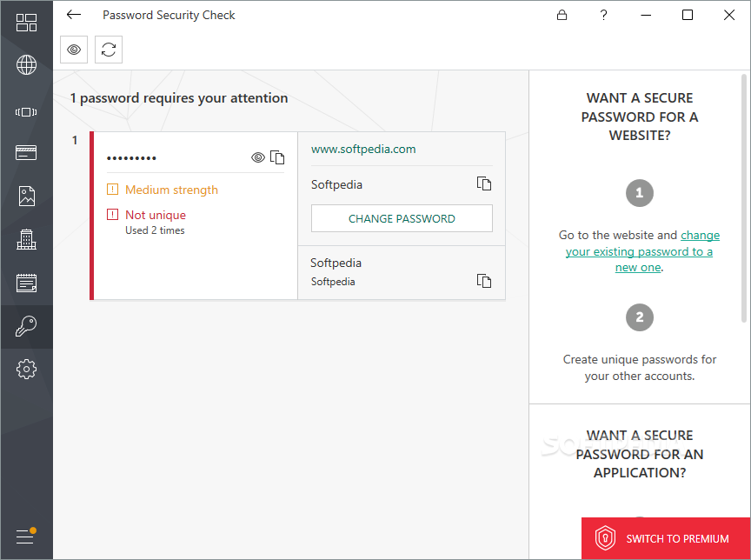Open the Bank cards sidebar icon
Image resolution: width=751 pixels, height=560 pixels.
[x=26, y=153]
